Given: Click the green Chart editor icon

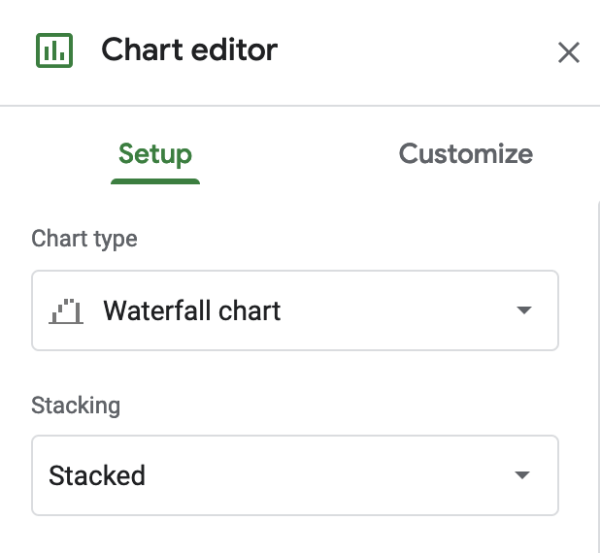Looking at the screenshot, I should [54, 50].
